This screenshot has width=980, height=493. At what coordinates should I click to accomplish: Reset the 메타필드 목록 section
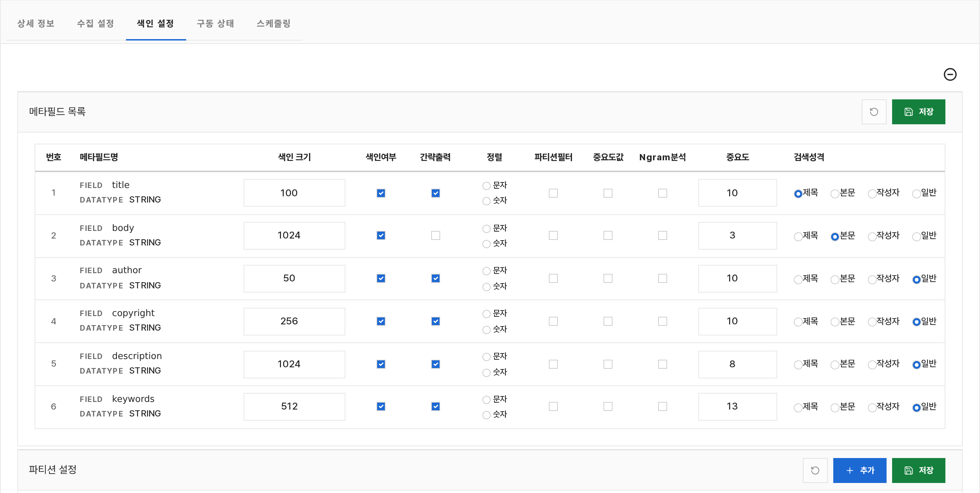(x=874, y=111)
